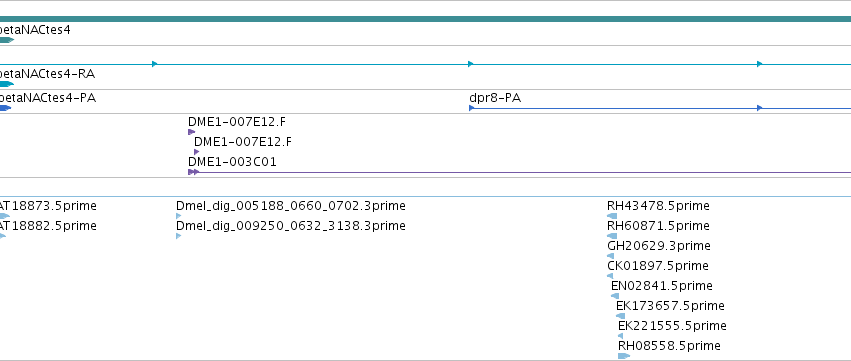Click the AT18882.5prime EST label
The height and width of the screenshot is (361, 851).
click(x=48, y=226)
